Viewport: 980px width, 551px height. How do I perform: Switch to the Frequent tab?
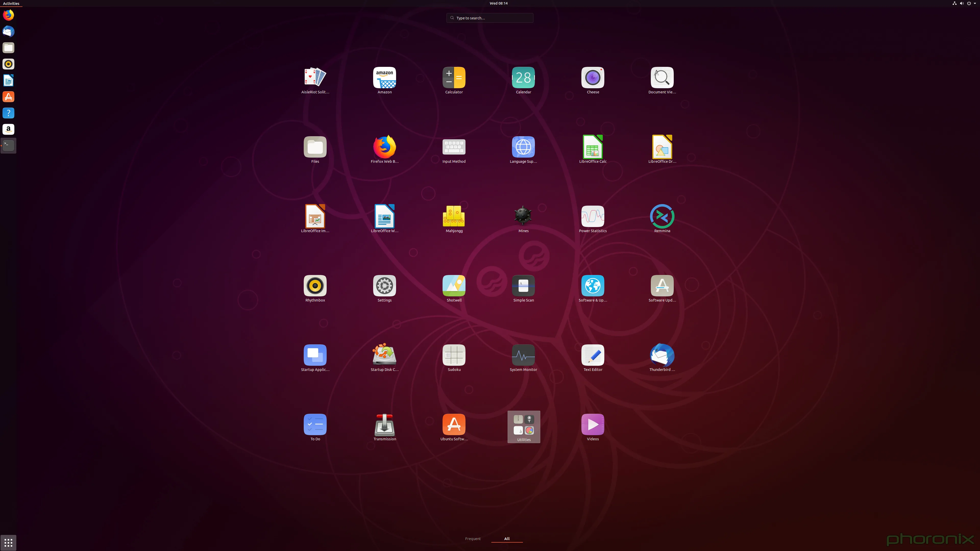[x=472, y=539]
